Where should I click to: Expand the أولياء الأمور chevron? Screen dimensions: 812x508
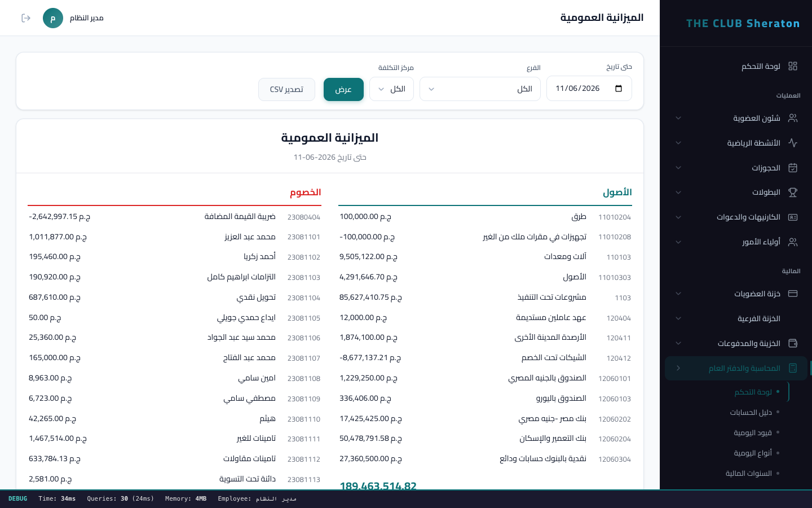pos(678,242)
